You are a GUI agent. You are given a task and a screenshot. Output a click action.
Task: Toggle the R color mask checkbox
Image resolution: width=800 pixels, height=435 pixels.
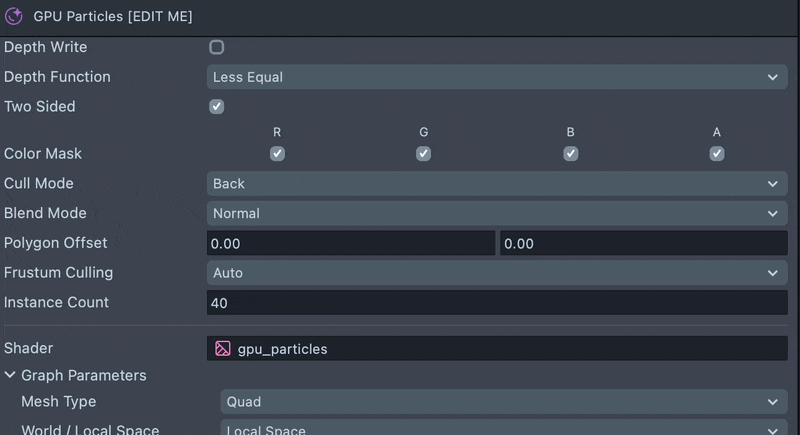(x=277, y=154)
